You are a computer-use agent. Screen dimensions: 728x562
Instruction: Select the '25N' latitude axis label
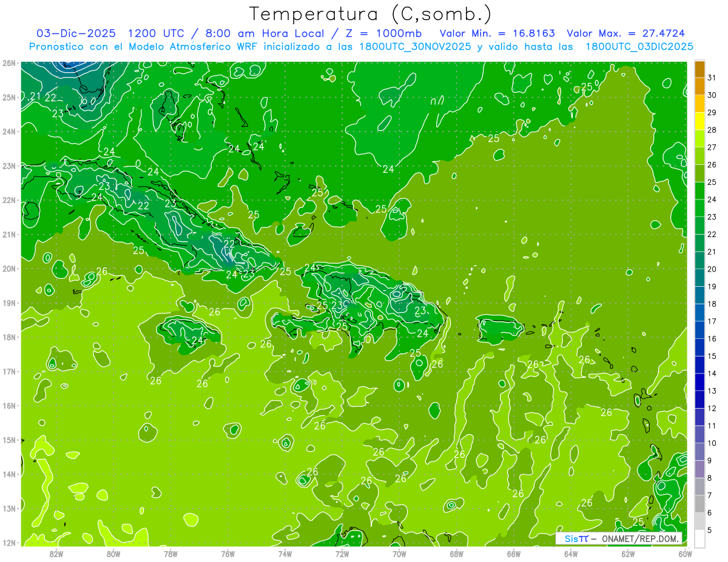coord(8,97)
